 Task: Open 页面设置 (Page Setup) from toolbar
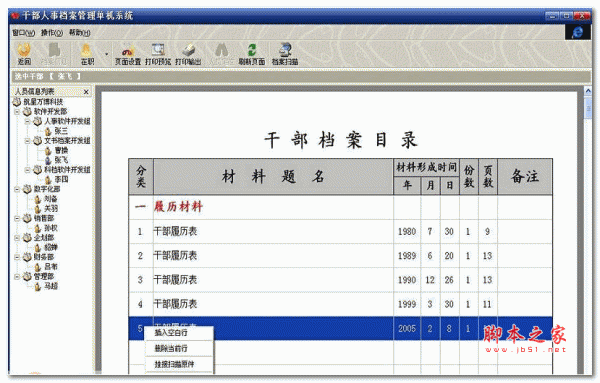click(x=128, y=53)
